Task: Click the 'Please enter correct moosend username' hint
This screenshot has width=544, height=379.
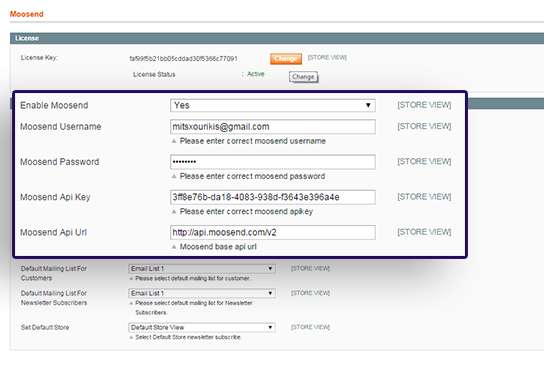Action: pyautogui.click(x=253, y=141)
